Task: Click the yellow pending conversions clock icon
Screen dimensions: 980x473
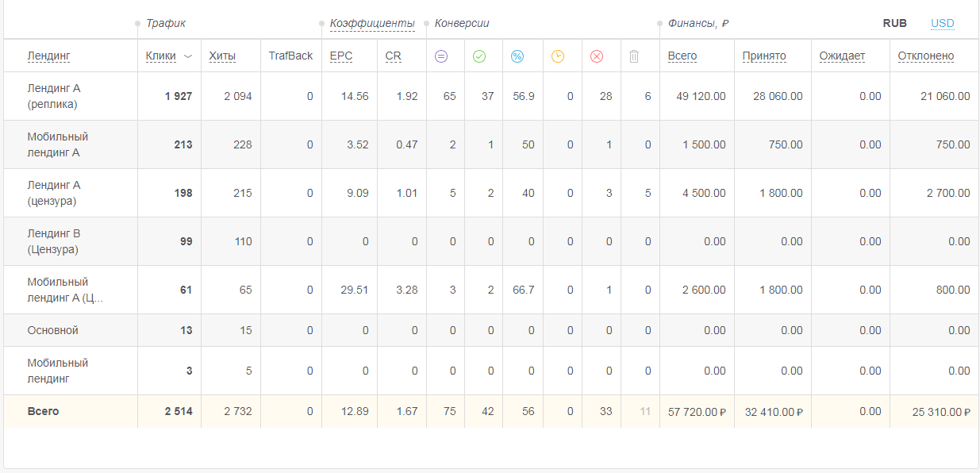Action: tap(558, 56)
